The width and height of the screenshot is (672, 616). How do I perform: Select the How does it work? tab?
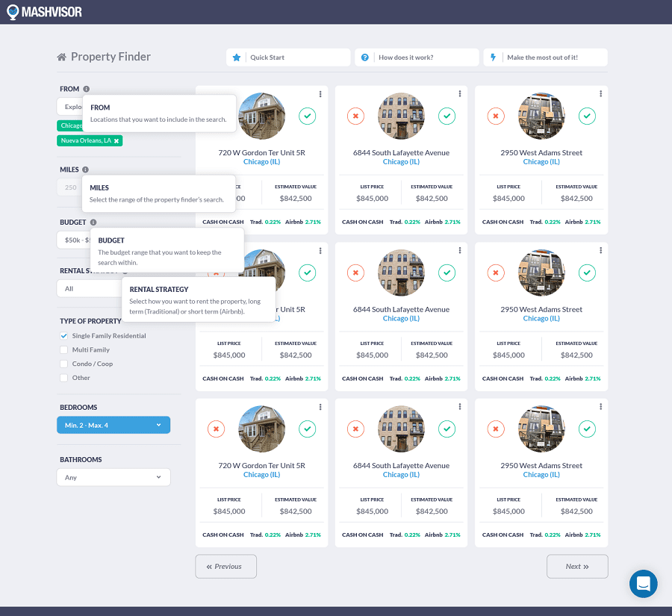pyautogui.click(x=417, y=57)
